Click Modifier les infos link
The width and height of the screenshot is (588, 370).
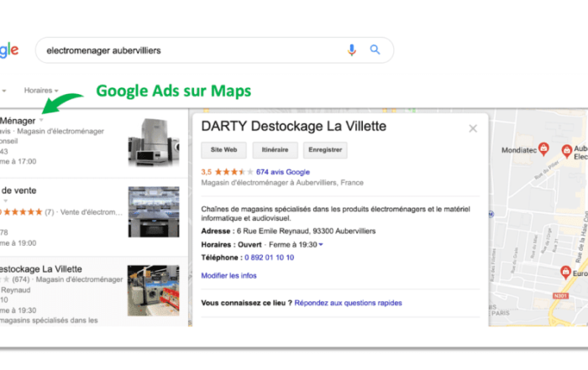(228, 276)
